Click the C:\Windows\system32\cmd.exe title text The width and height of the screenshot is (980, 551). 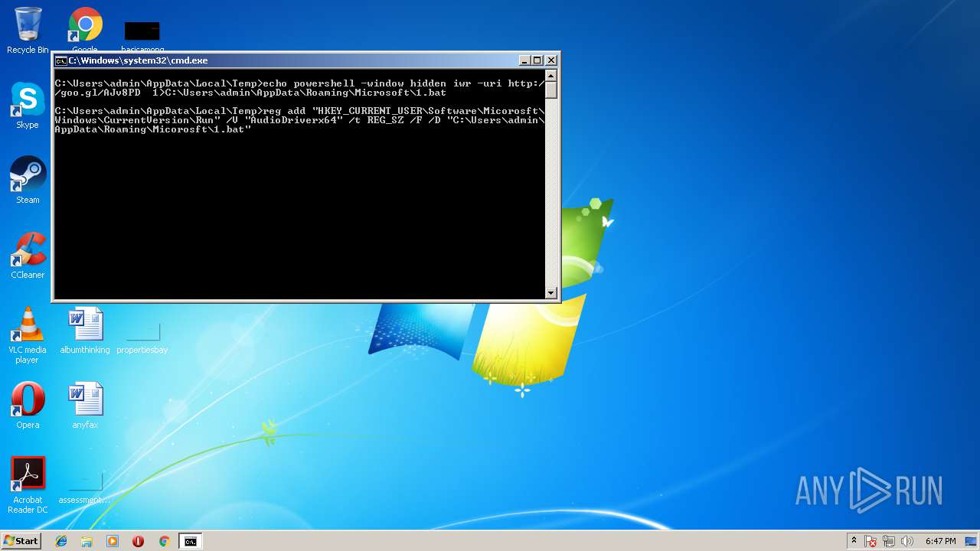click(139, 60)
